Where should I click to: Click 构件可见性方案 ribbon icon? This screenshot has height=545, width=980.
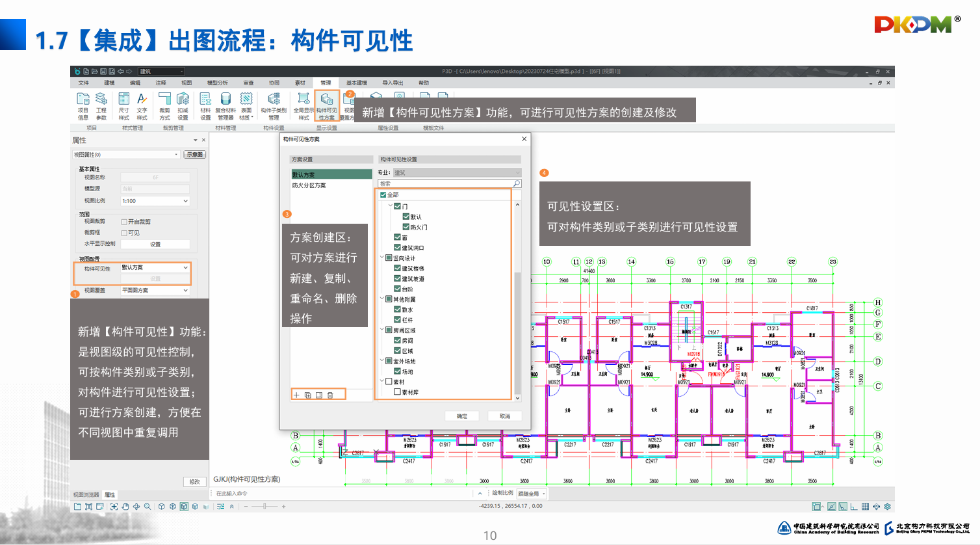click(327, 104)
